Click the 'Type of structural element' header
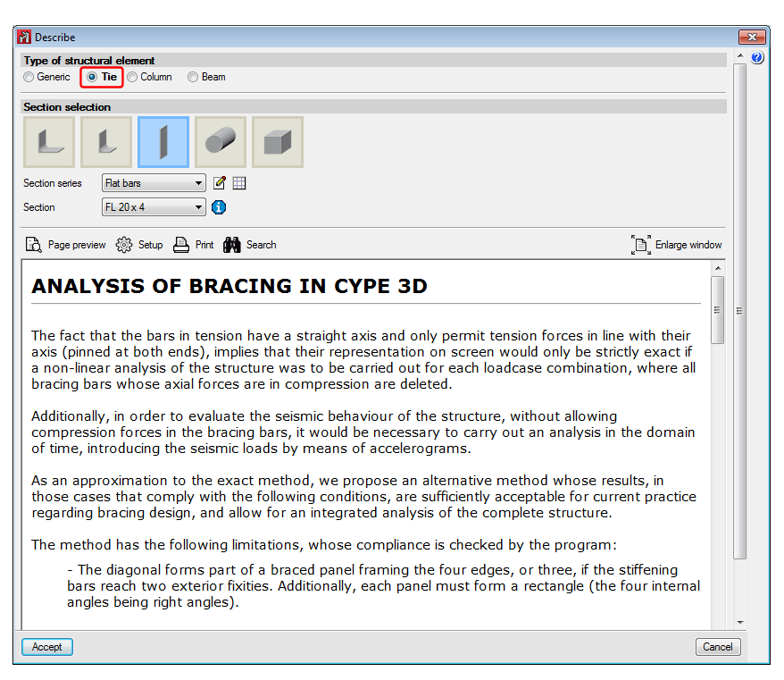Screen dimensions: 784x680 89,61
